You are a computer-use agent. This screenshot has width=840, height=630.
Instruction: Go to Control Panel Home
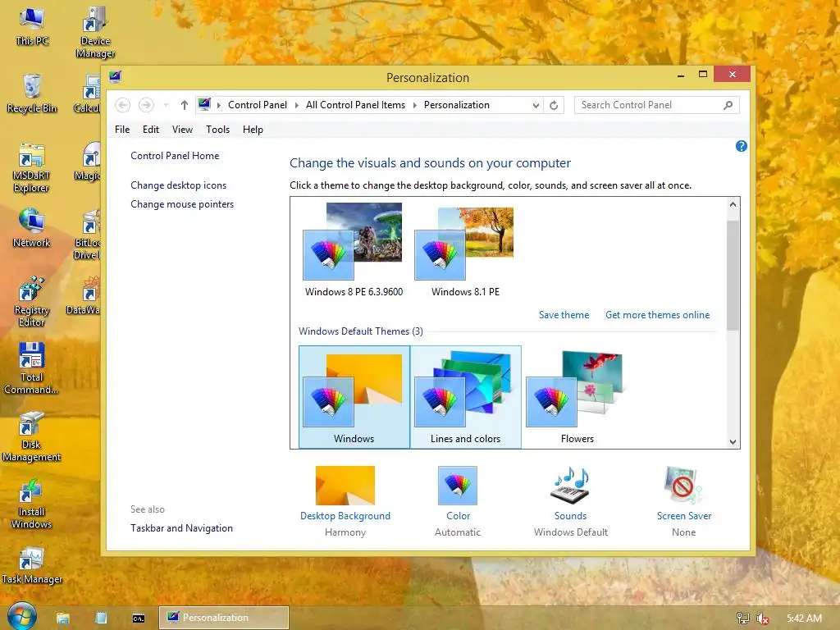click(175, 156)
